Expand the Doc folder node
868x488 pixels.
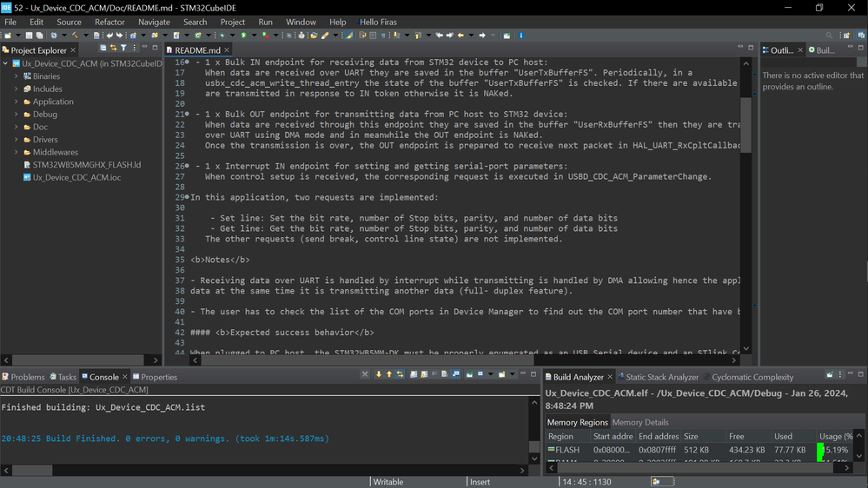16,128
